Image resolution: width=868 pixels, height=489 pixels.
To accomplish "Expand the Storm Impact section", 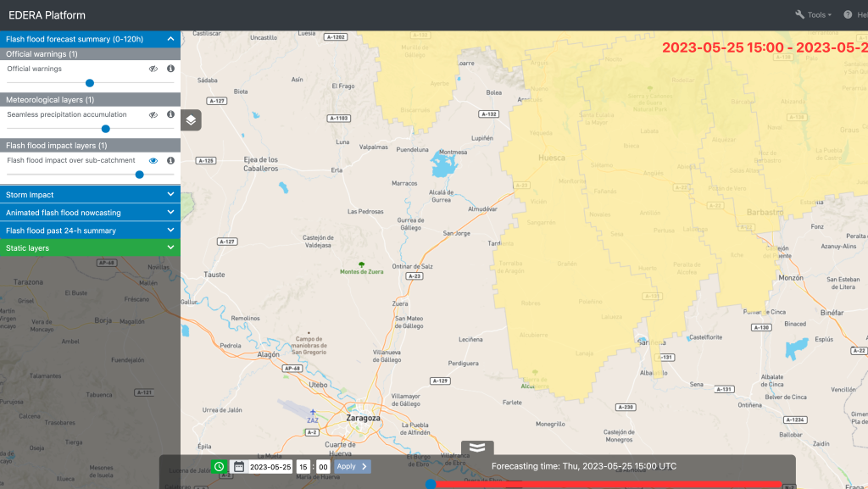I will click(90, 195).
